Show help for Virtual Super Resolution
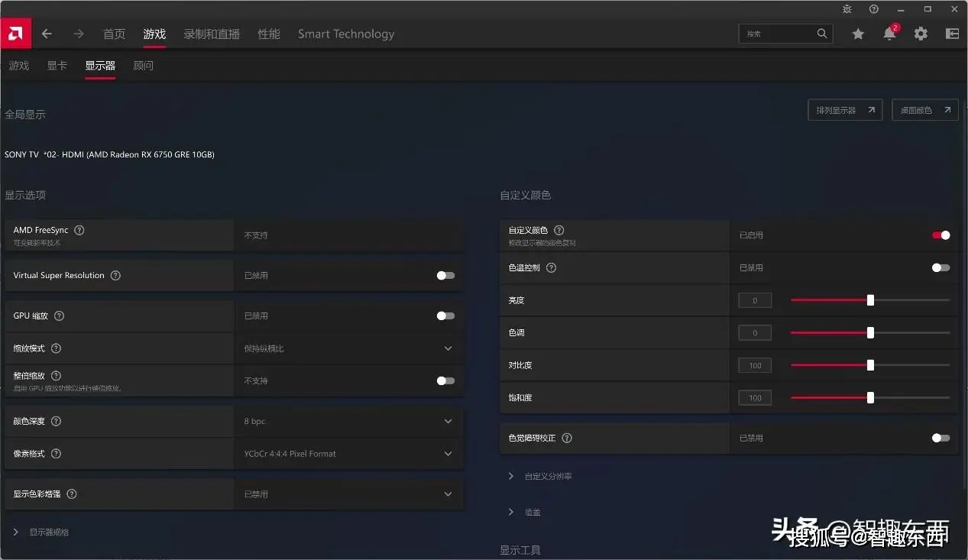968x560 pixels. point(115,275)
